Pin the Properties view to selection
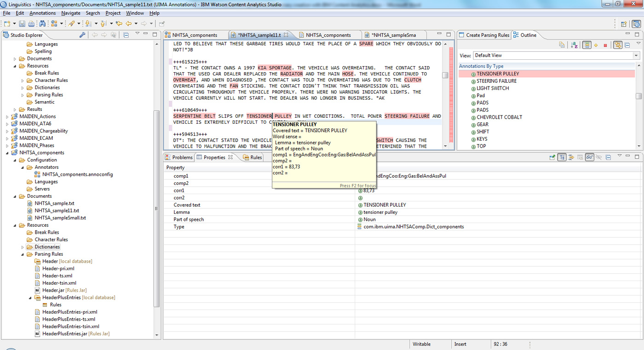644x350 pixels. click(552, 157)
